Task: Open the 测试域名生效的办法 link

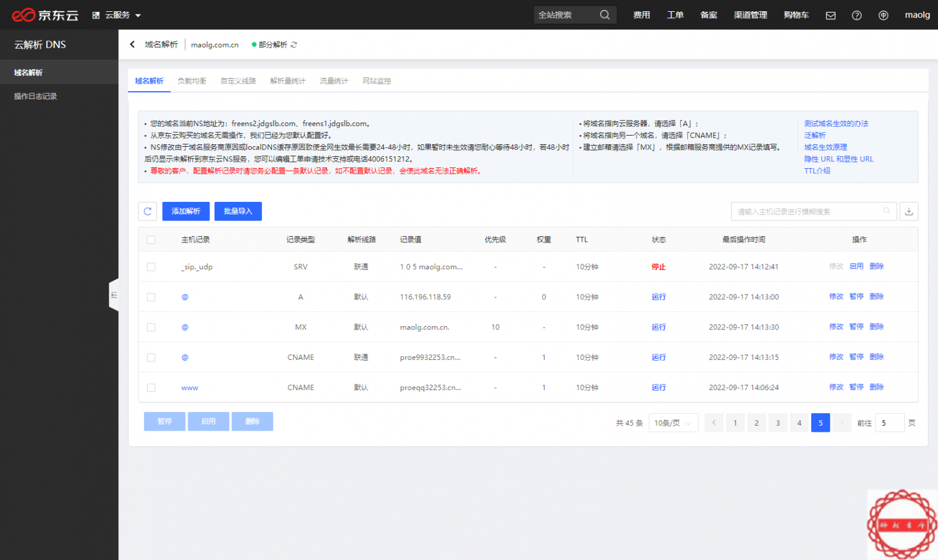Action: 836,124
